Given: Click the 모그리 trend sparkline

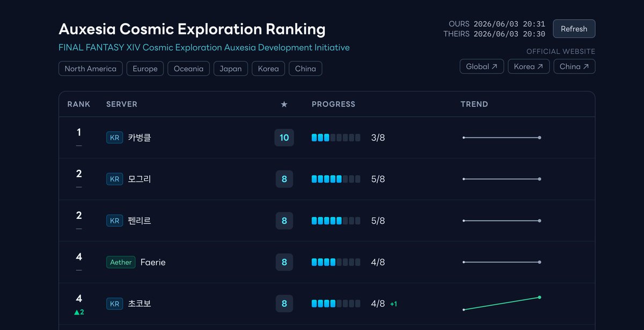Looking at the screenshot, I should (x=501, y=179).
